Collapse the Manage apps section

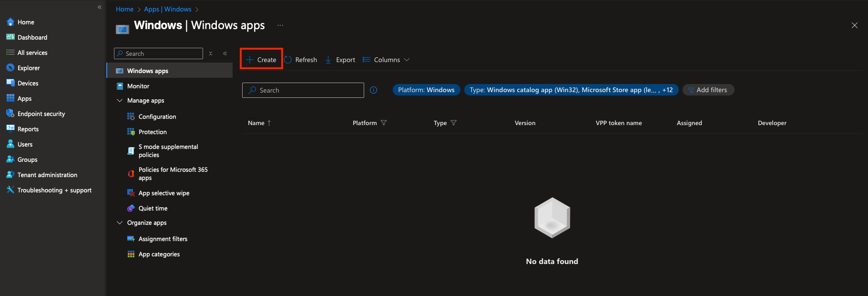(120, 101)
